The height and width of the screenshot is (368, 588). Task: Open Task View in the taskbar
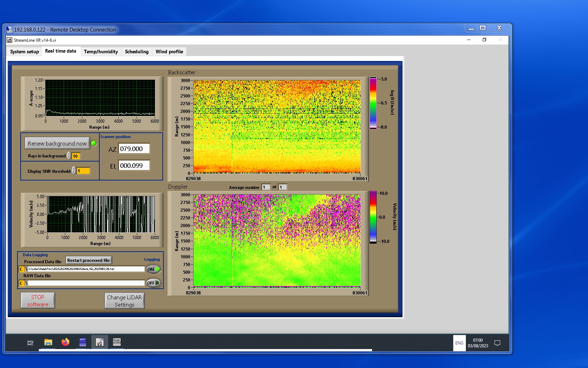click(x=30, y=343)
